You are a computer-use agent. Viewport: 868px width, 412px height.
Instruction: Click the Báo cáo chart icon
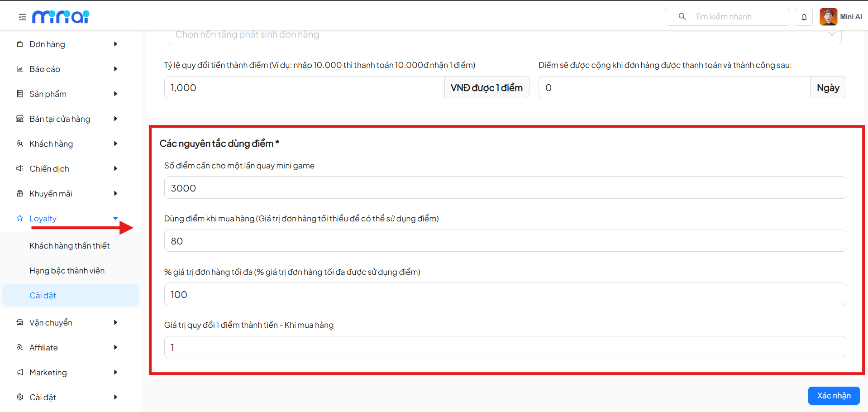point(20,69)
